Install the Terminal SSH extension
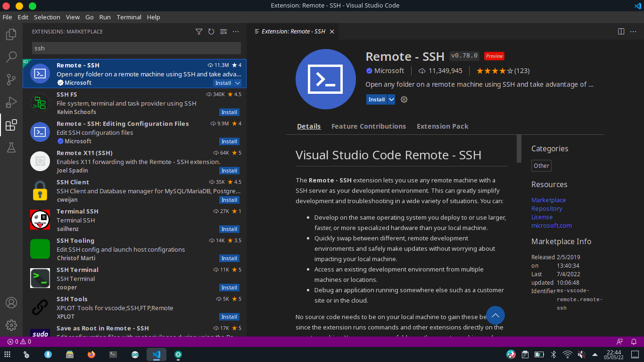This screenshot has height=362, width=644. point(229,229)
